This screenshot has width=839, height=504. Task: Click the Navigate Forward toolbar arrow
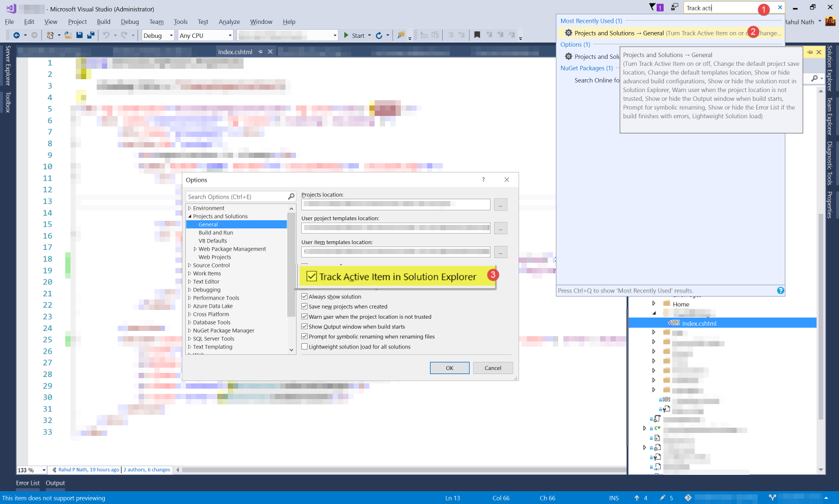(x=34, y=36)
